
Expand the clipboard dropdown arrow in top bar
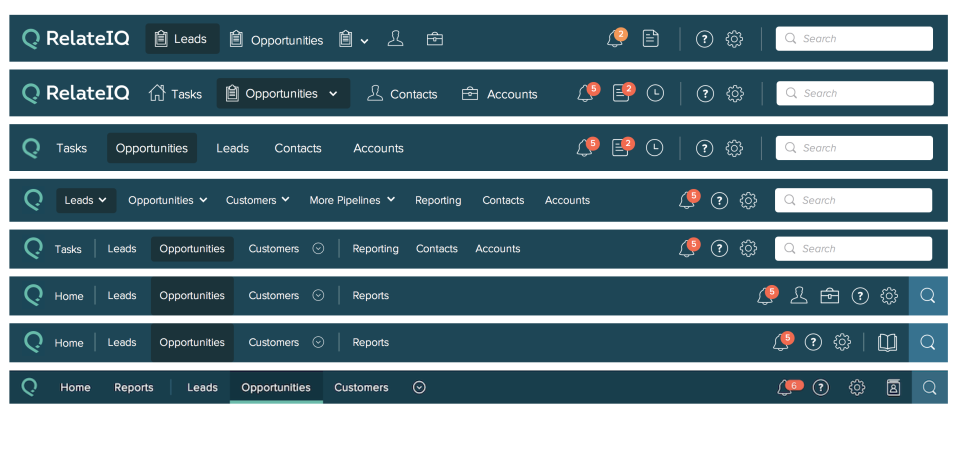coord(364,41)
